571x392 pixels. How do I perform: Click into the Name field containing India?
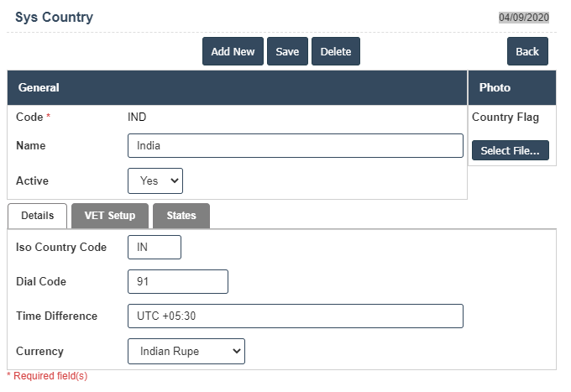point(295,145)
